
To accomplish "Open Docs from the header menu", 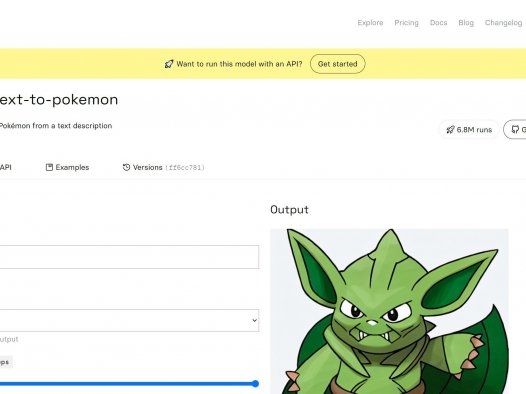I will (x=438, y=23).
